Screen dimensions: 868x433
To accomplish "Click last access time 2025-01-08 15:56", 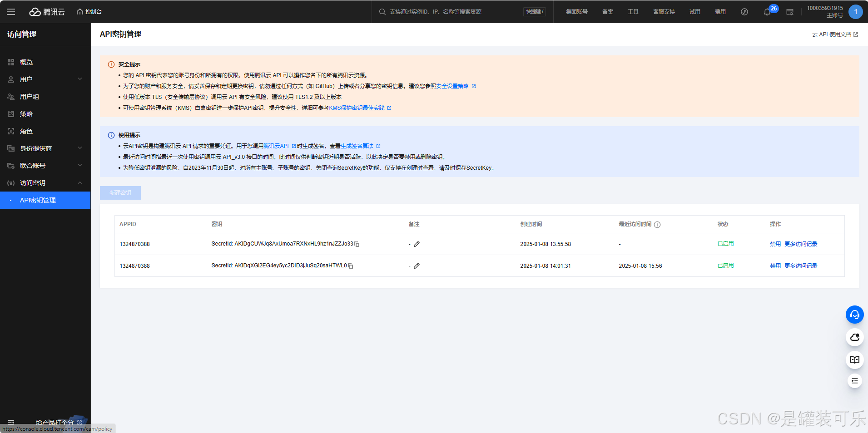I will pos(640,266).
